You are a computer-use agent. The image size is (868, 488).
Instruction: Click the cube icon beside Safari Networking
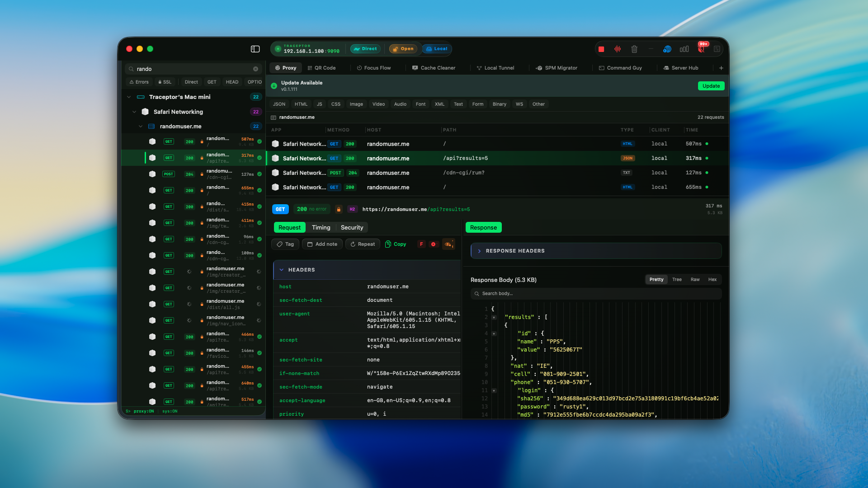145,112
